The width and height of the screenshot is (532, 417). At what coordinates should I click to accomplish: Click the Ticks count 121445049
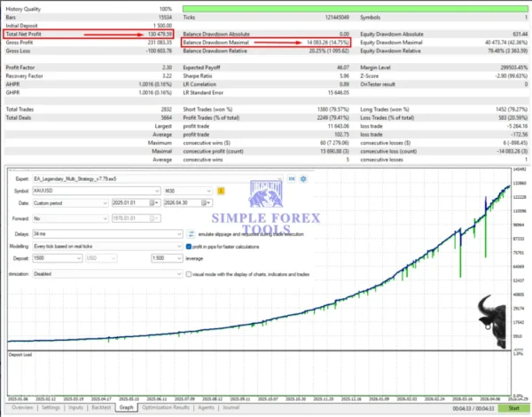[x=337, y=18]
